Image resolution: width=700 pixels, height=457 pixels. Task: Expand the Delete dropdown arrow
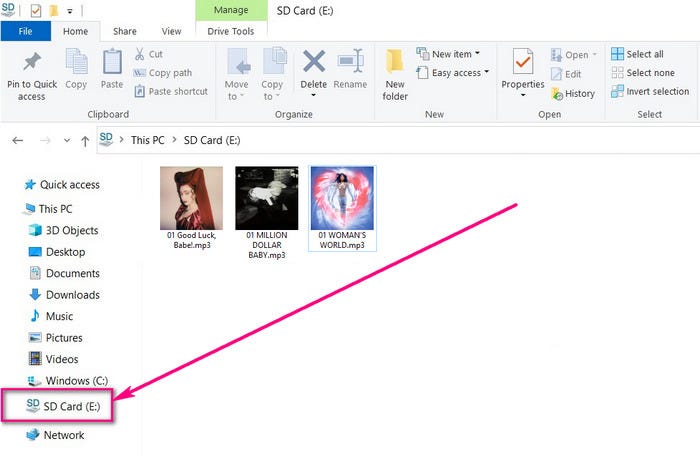(313, 95)
